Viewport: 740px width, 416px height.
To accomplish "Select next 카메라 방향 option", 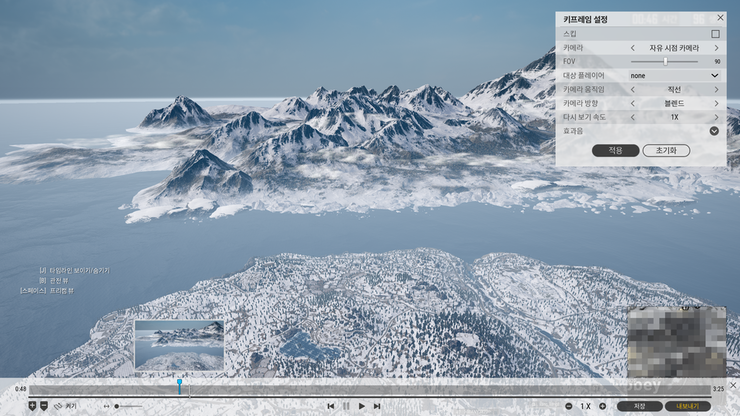I will point(716,103).
